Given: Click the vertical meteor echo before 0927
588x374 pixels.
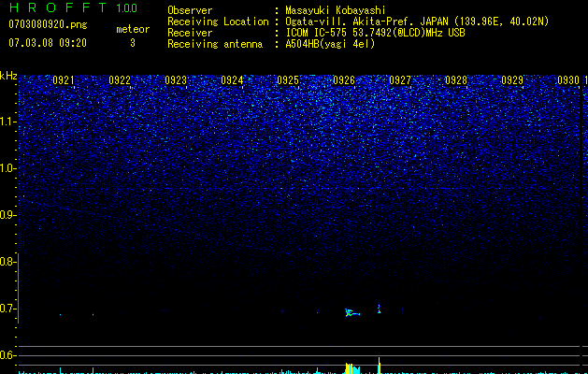Looking at the screenshot, I should (379, 309).
